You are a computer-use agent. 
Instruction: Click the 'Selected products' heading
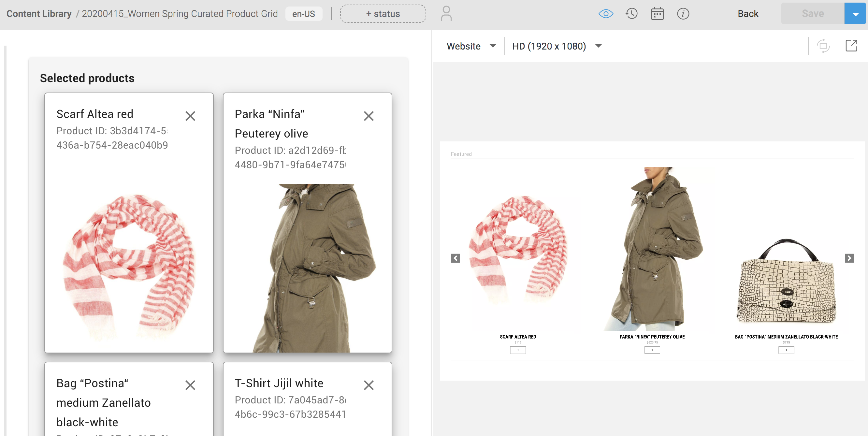click(87, 78)
